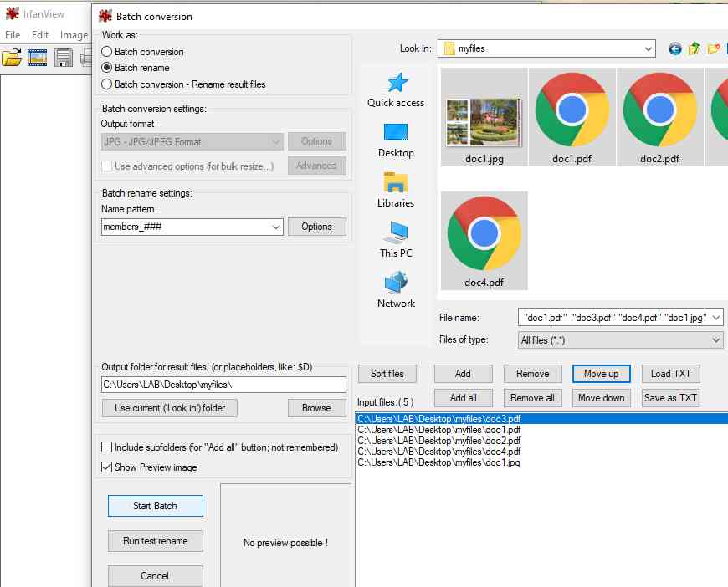Select the Batch conversion radio button

coord(106,52)
